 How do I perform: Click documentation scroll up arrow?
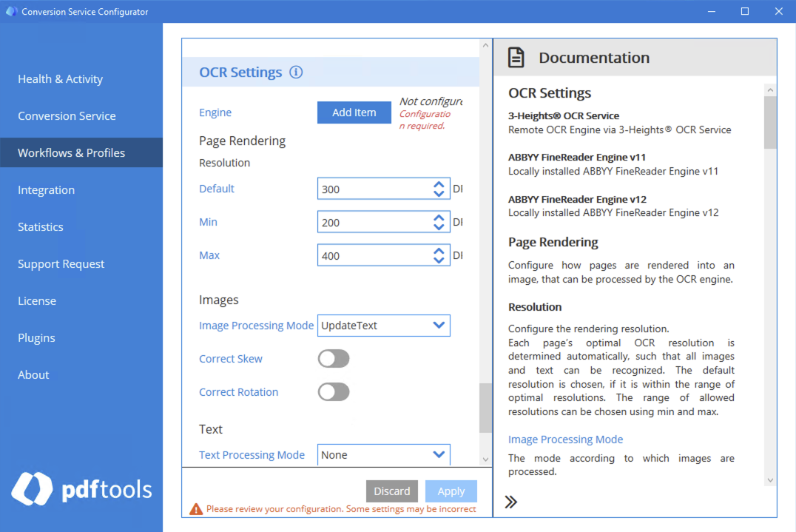[770, 90]
